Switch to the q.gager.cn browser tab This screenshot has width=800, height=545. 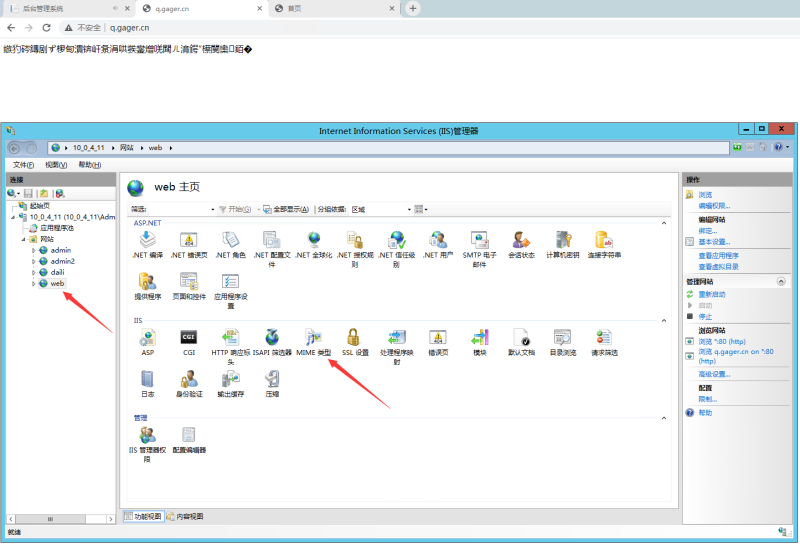tap(202, 9)
